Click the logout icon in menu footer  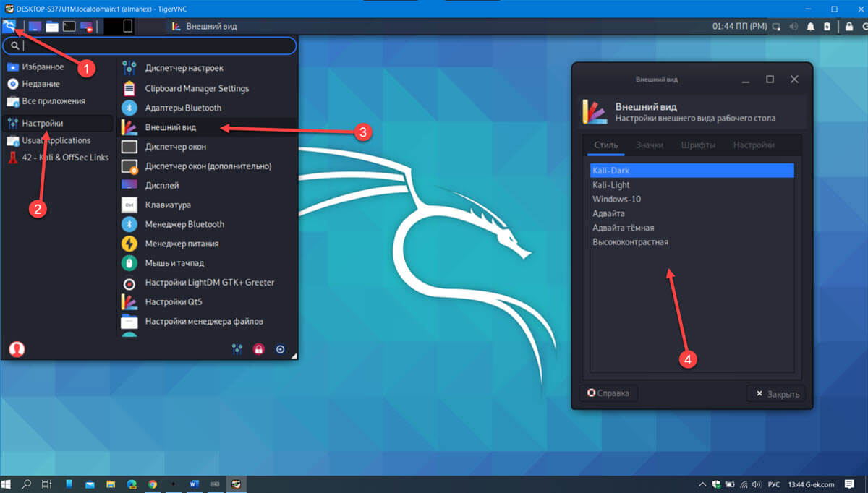coord(281,350)
